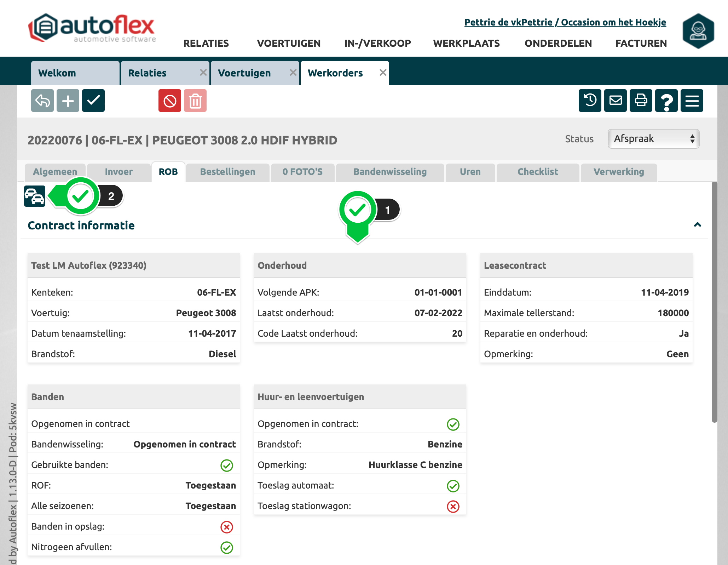Open the WERKPLAATS main menu

466,43
